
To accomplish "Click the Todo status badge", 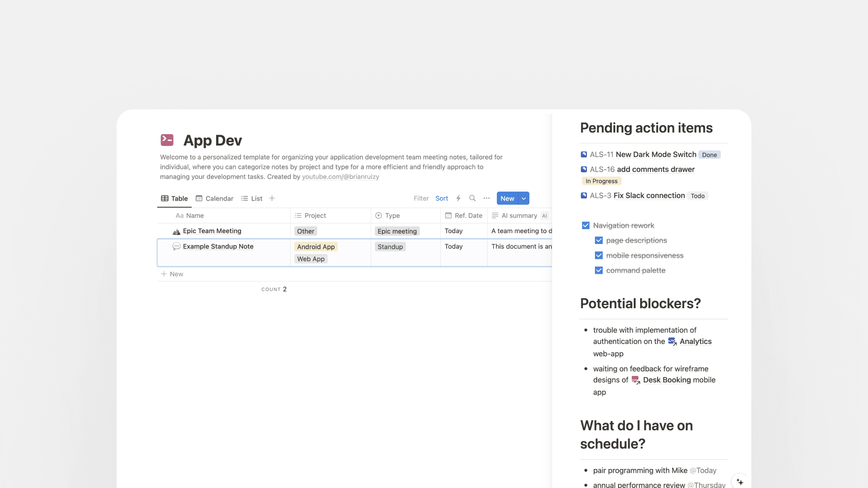I will (x=698, y=196).
